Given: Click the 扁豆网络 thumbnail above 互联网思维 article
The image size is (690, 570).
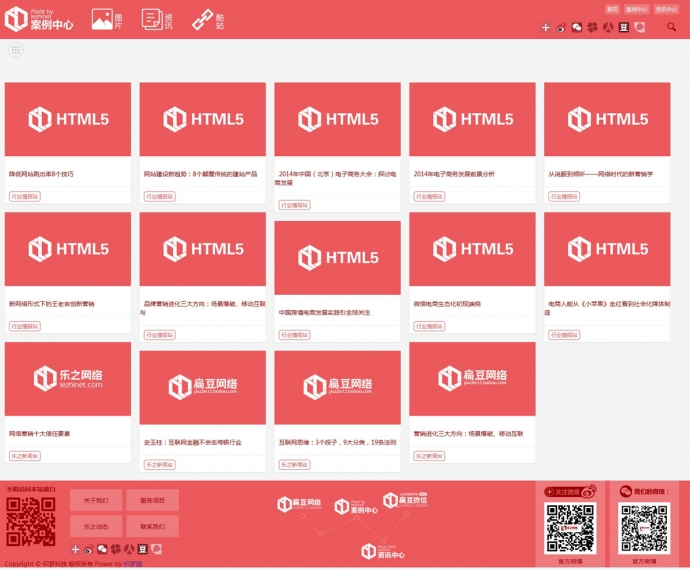Looking at the screenshot, I should pos(338,387).
